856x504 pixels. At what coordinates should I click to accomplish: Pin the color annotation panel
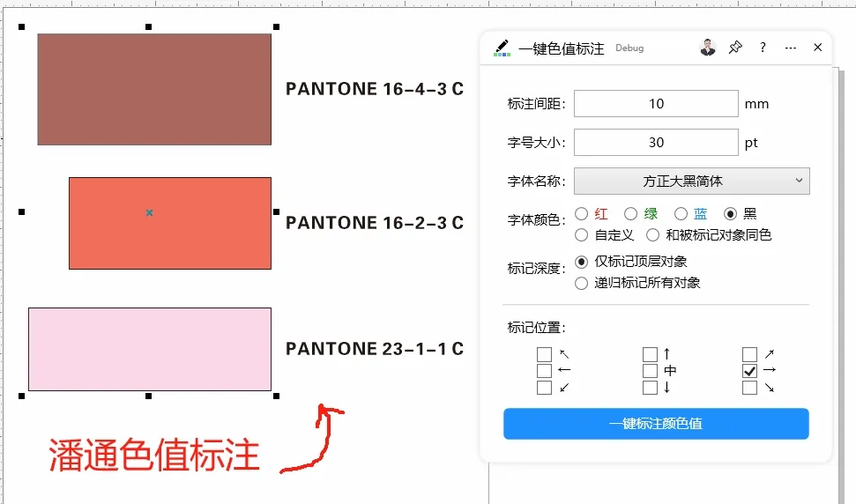[735, 48]
